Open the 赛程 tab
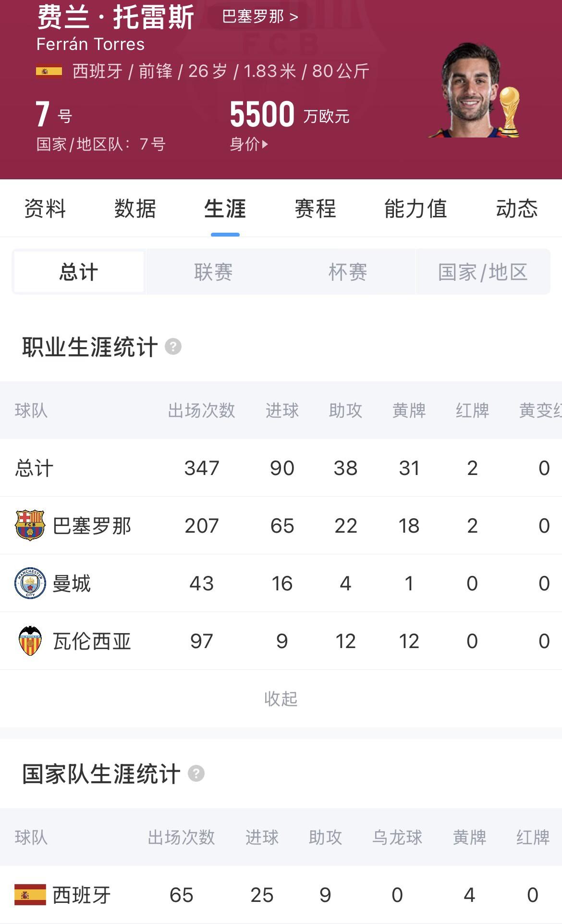Screen dimensions: 562x924 click(315, 209)
